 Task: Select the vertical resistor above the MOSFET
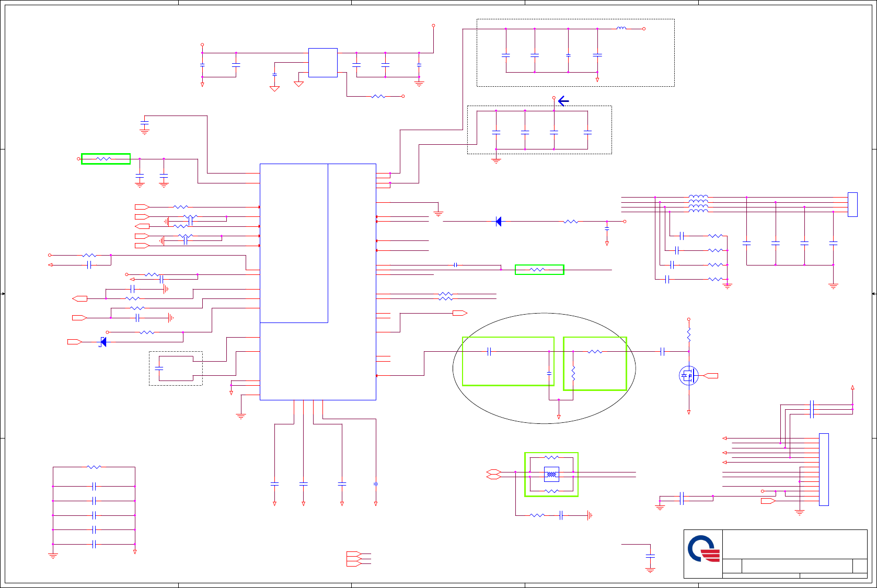(x=689, y=335)
